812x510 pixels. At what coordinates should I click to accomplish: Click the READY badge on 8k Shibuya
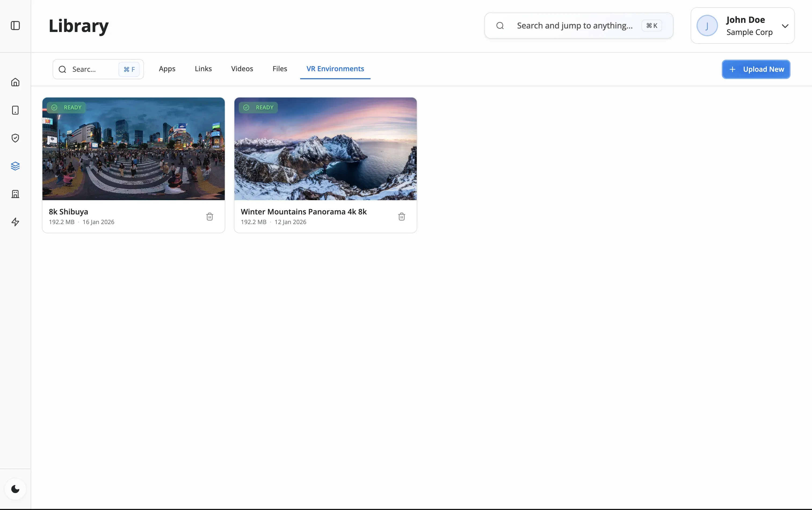point(66,107)
